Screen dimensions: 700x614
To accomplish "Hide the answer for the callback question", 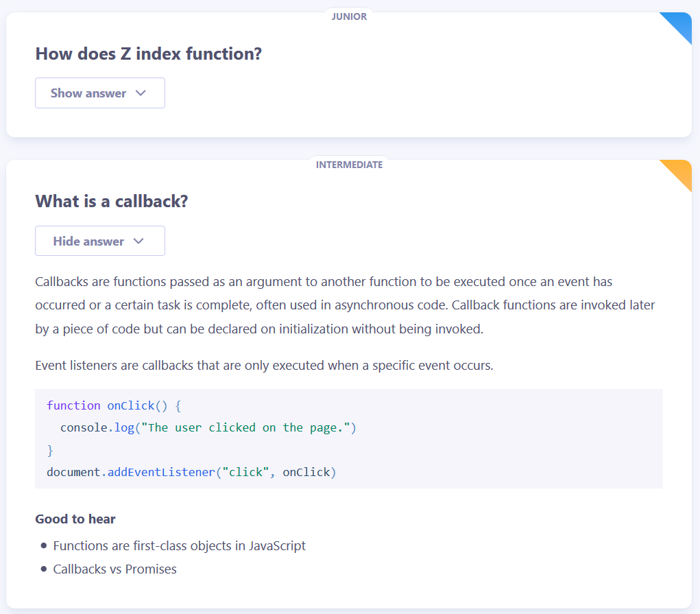I will (x=100, y=241).
